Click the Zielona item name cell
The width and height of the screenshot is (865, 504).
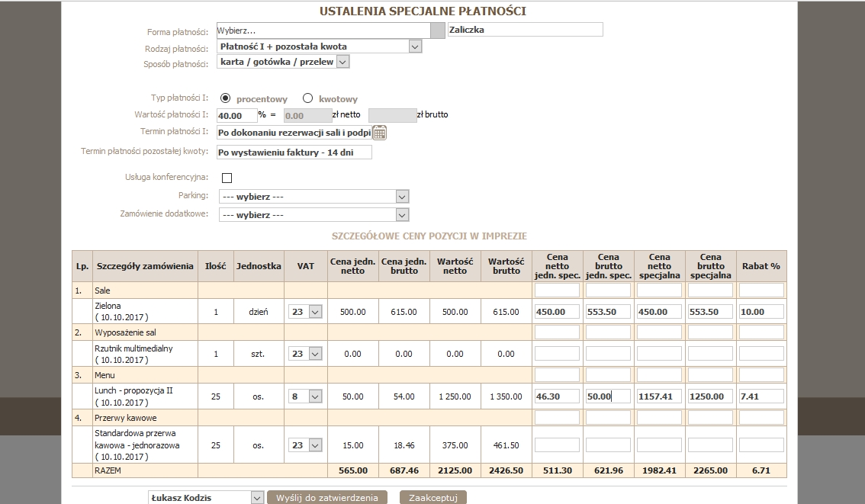coord(145,312)
